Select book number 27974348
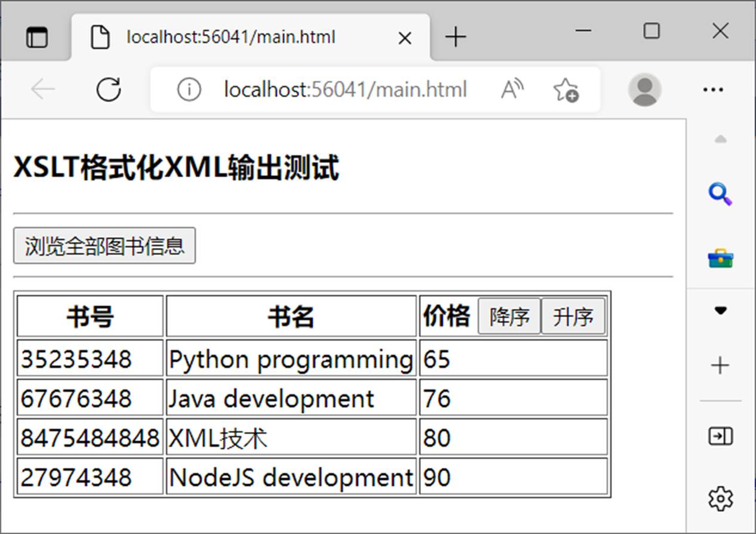 (x=90, y=477)
